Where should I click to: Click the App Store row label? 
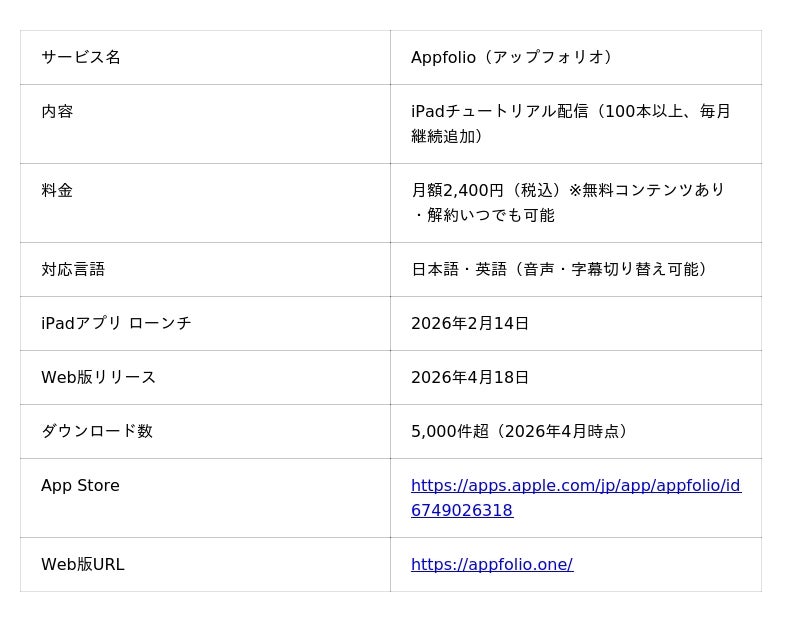point(80,486)
